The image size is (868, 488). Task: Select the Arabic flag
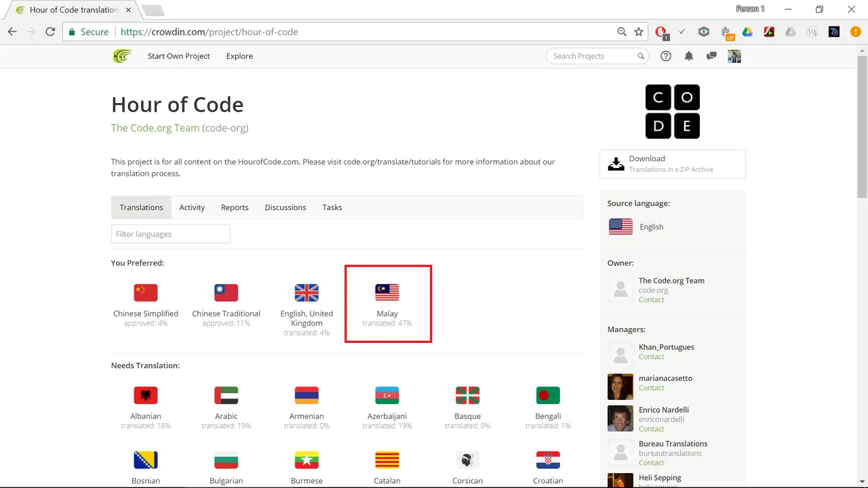click(226, 395)
